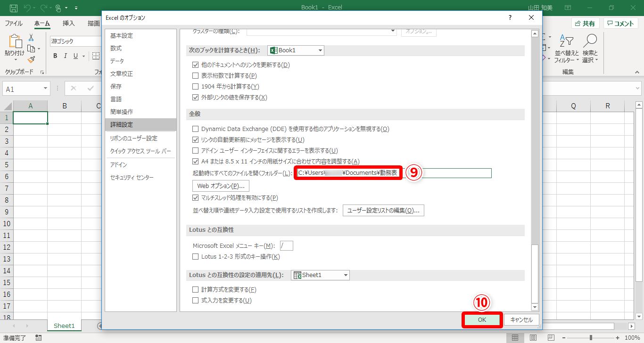Click the ribbon display options icon in the title bar
This screenshot has height=343, width=644.
tap(568, 8)
